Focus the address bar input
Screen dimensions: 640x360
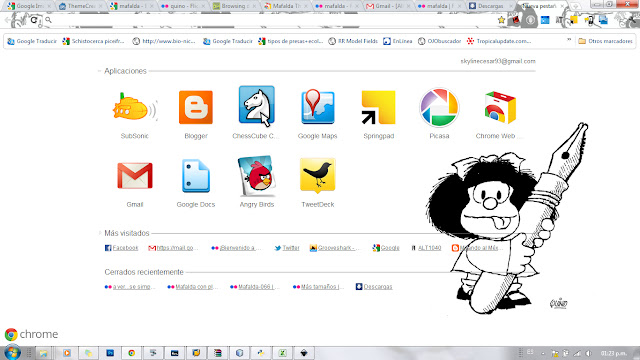273,20
